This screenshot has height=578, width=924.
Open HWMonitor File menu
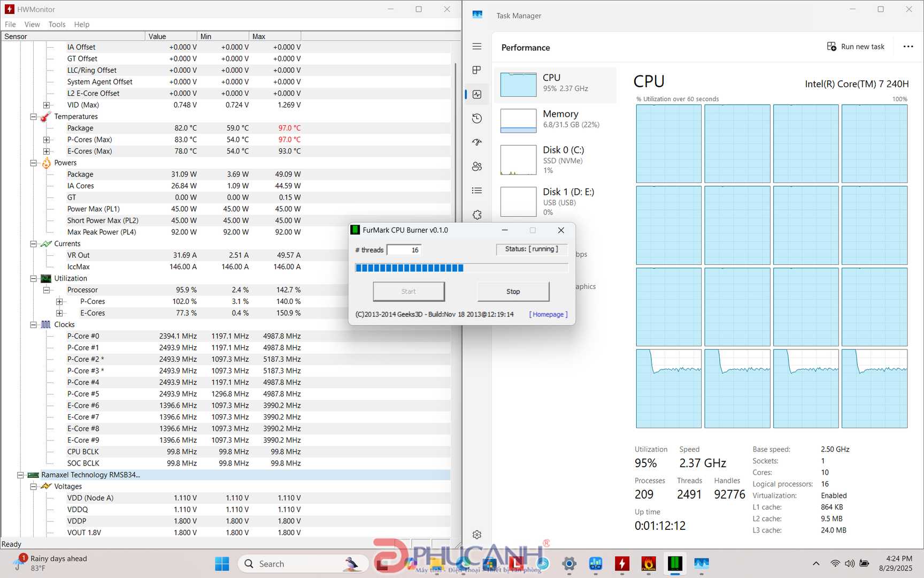[10, 25]
